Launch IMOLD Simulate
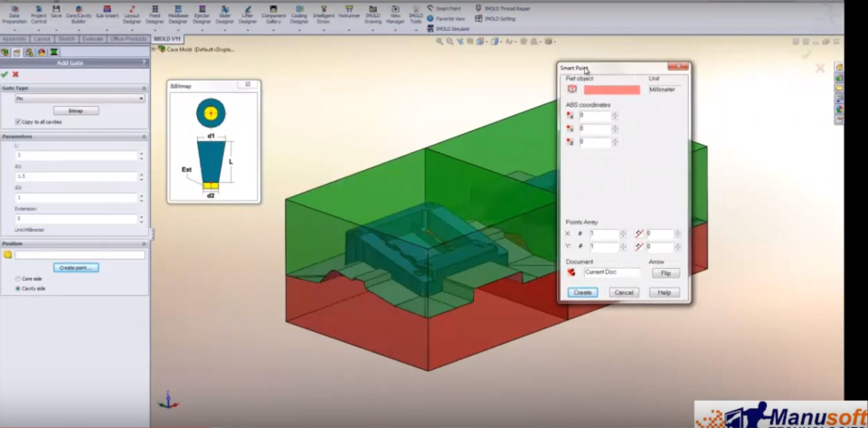The image size is (868, 428). tap(448, 29)
